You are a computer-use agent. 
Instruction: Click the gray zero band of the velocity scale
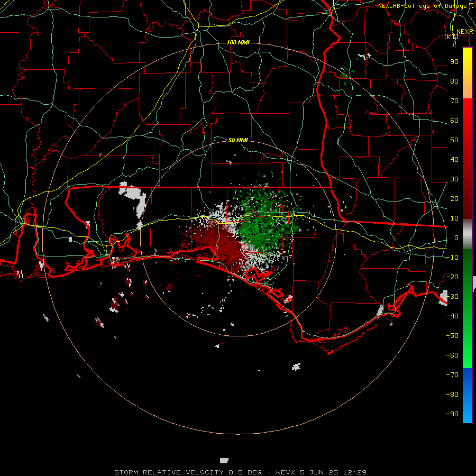467,234
